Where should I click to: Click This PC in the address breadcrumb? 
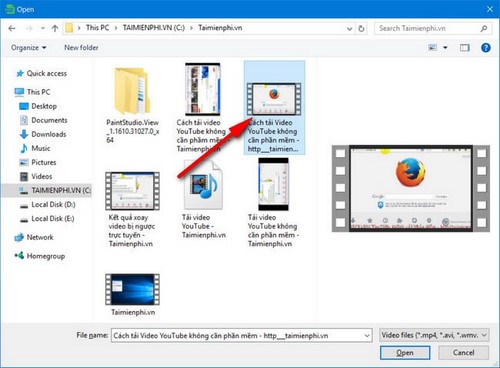tap(97, 28)
